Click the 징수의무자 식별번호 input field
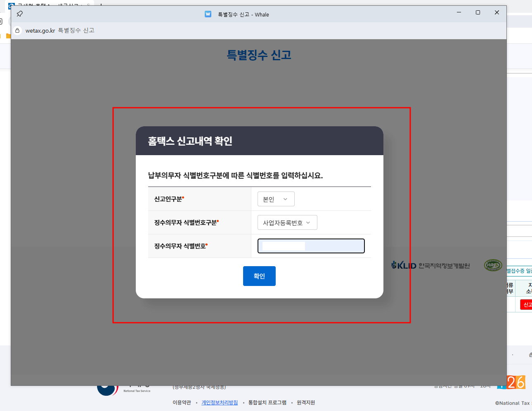Viewport: 532px width, 411px height. point(311,246)
